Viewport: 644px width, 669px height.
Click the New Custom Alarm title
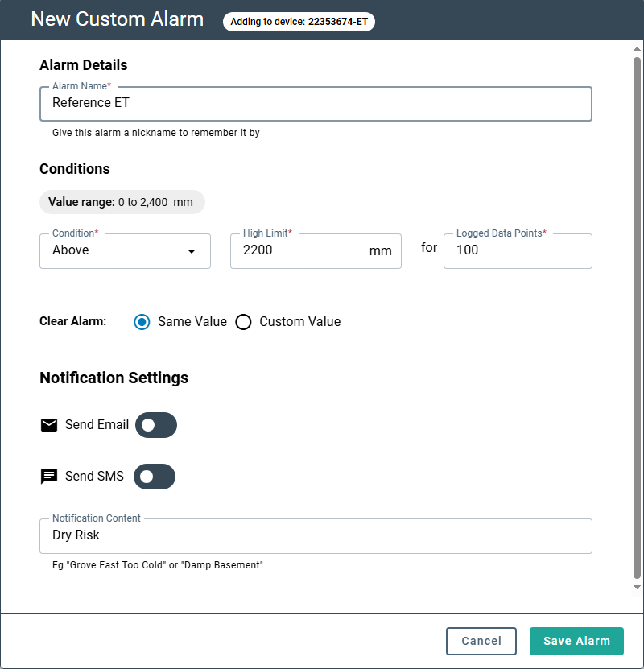(118, 19)
